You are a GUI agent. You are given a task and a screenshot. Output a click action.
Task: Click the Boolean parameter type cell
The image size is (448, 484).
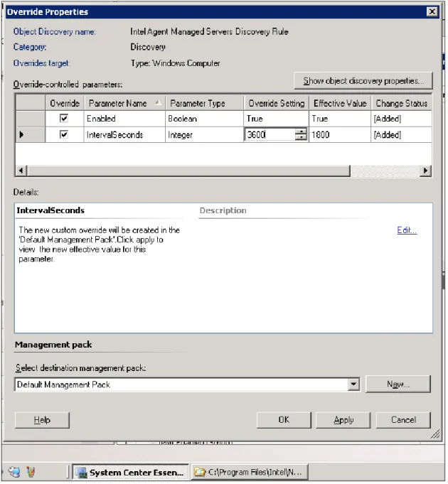coord(204,119)
